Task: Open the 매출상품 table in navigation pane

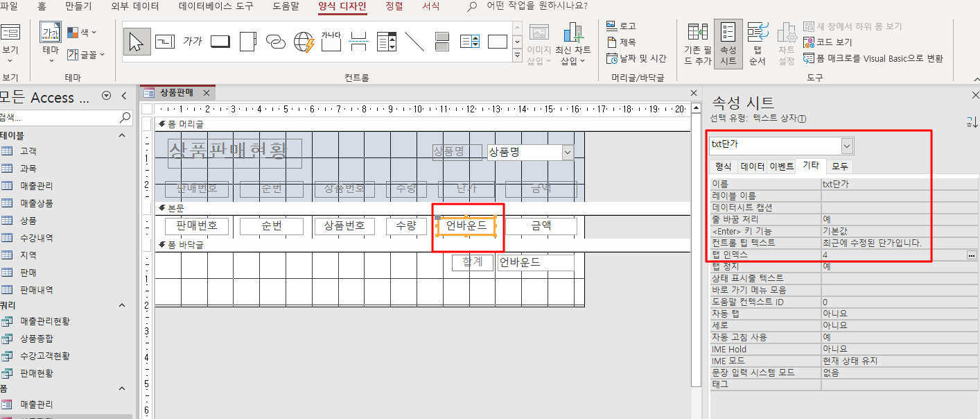Action: 36,203
